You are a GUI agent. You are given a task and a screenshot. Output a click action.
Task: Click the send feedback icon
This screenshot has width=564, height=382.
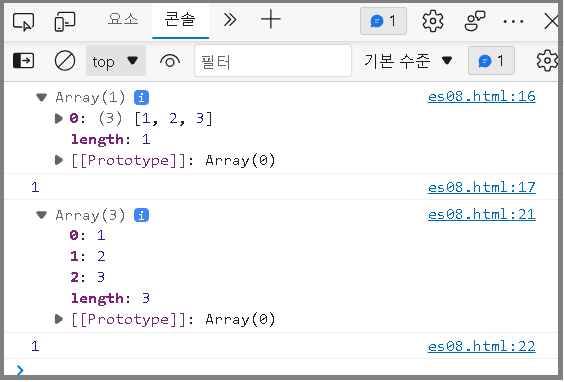click(475, 21)
